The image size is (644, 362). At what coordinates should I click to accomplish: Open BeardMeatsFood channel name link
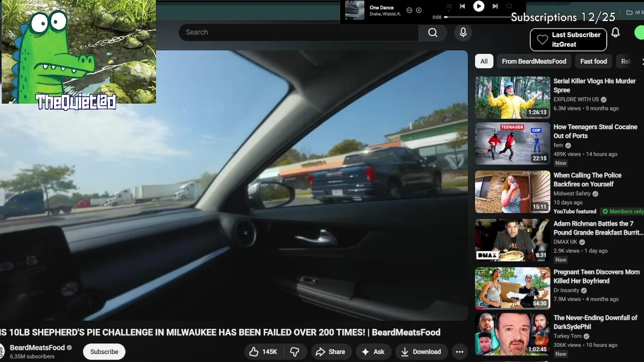(37, 347)
